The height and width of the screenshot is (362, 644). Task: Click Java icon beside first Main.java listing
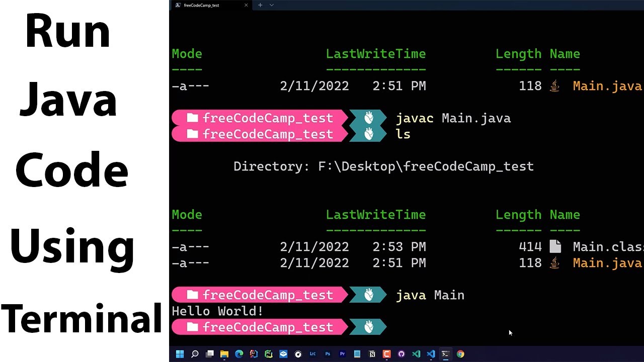pyautogui.click(x=554, y=86)
